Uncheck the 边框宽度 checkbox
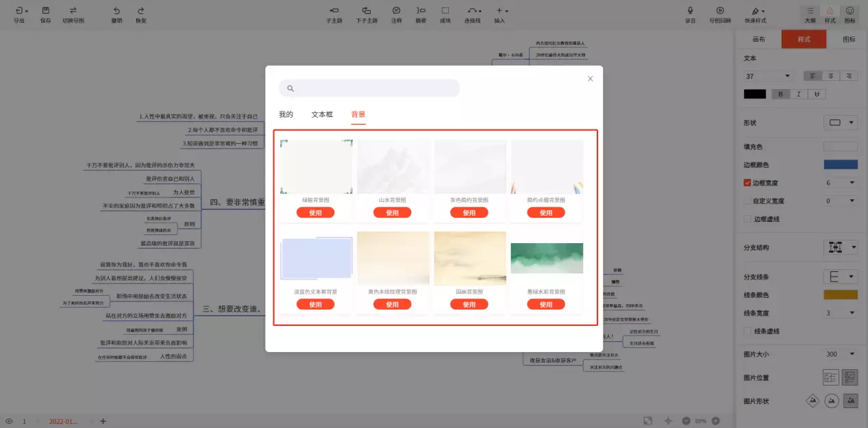This screenshot has width=868, height=428. coord(747,183)
